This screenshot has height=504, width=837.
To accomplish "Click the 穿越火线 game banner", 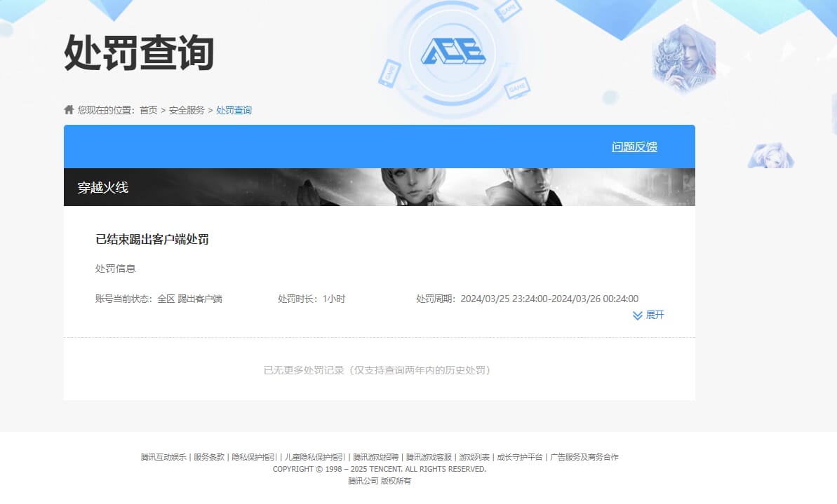I will click(x=379, y=187).
